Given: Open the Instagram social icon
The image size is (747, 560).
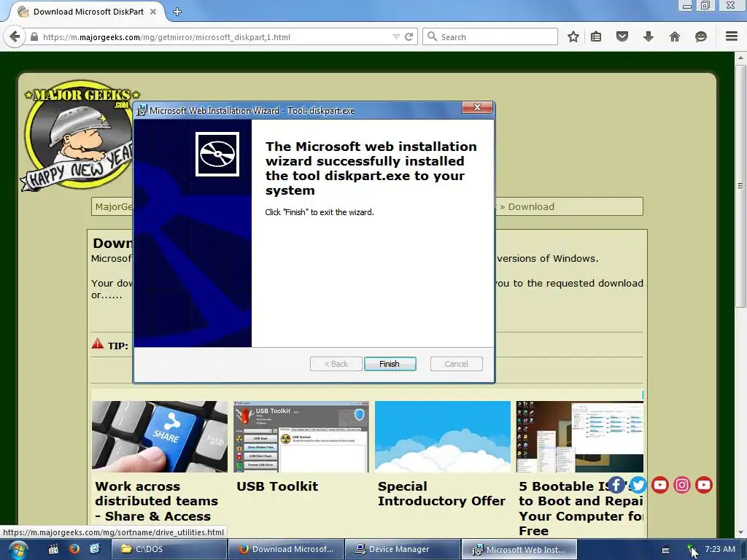Looking at the screenshot, I should (682, 485).
